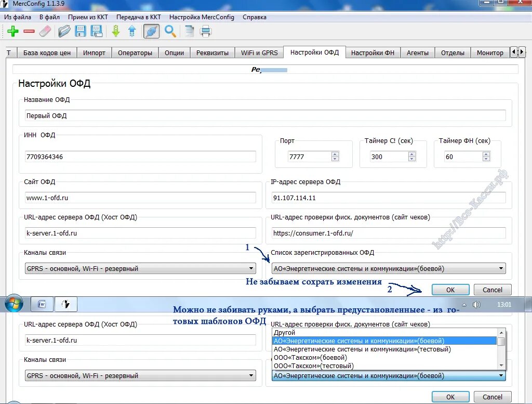Open the Прием из ККТ menu

pyautogui.click(x=88, y=17)
